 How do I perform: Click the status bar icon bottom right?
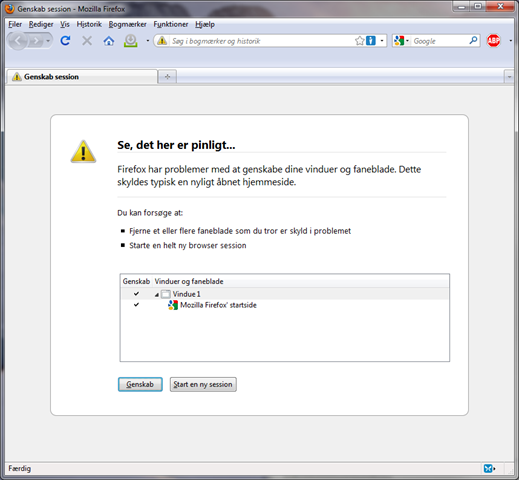tap(488, 468)
